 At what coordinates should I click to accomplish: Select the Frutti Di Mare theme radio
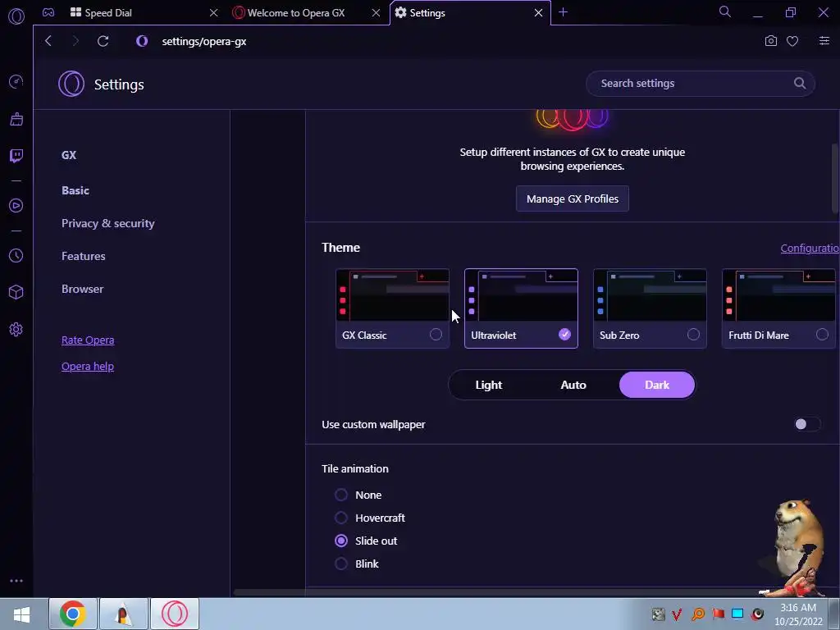click(x=822, y=335)
